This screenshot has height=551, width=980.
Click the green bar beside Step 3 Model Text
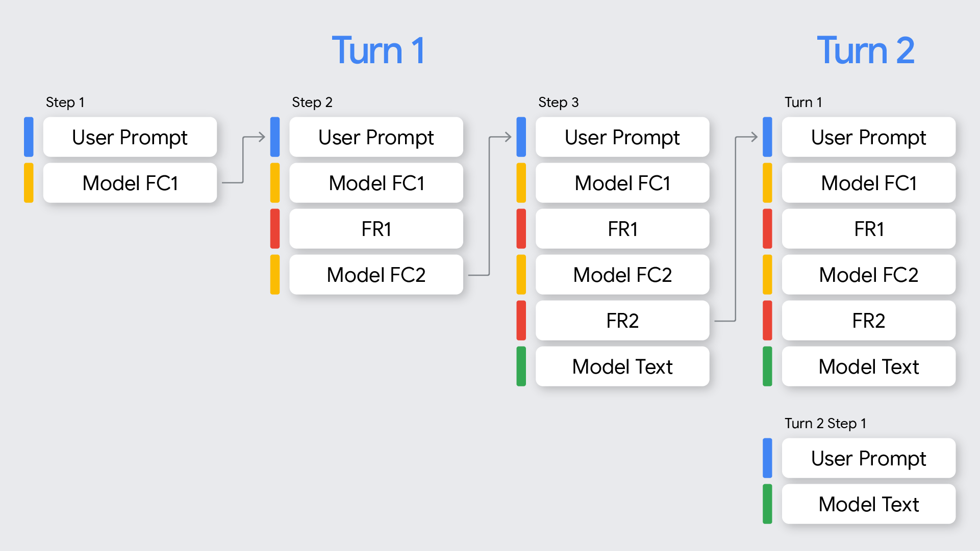click(x=521, y=366)
